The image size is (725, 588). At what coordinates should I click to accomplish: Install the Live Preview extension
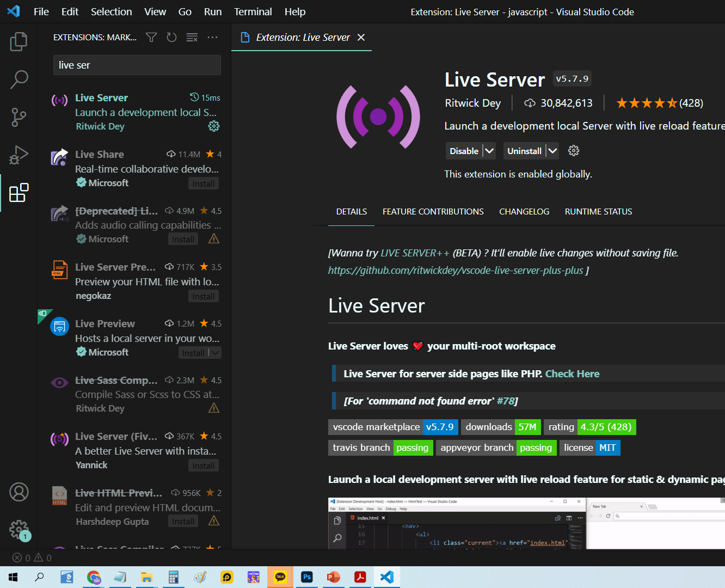[x=193, y=353]
